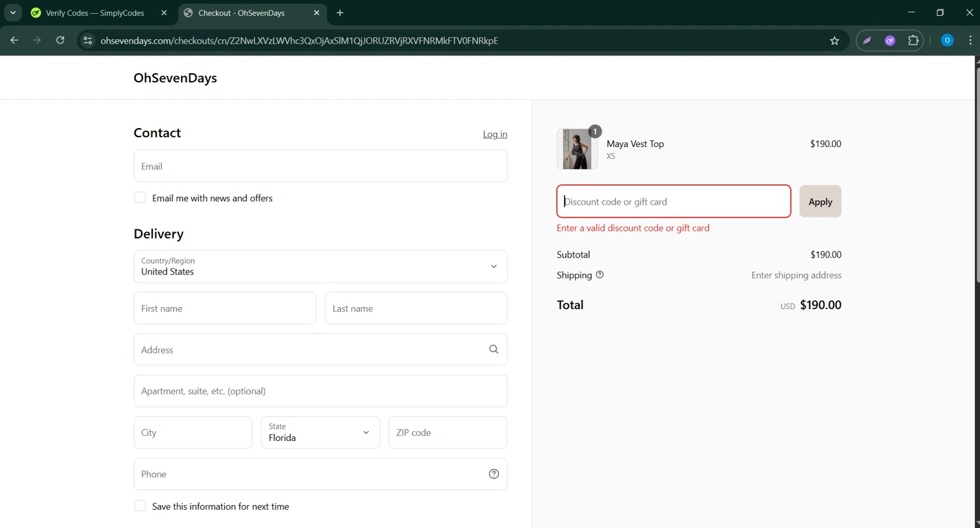980x528 pixels.
Task: Open the Extensions puzzle icon
Action: 913,41
